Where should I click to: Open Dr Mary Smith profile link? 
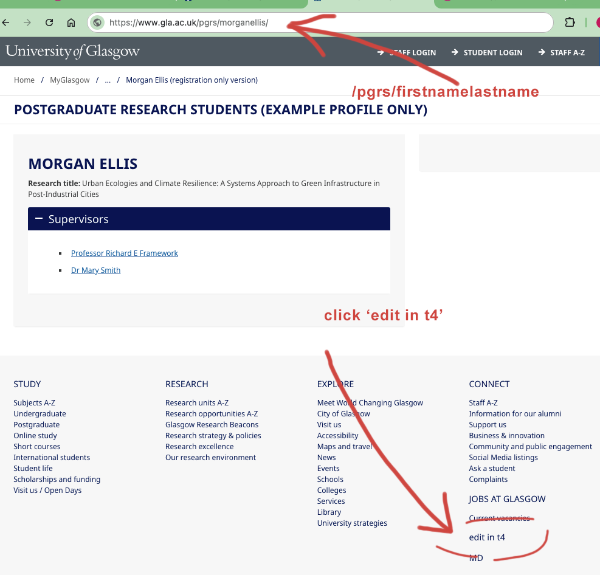[95, 270]
